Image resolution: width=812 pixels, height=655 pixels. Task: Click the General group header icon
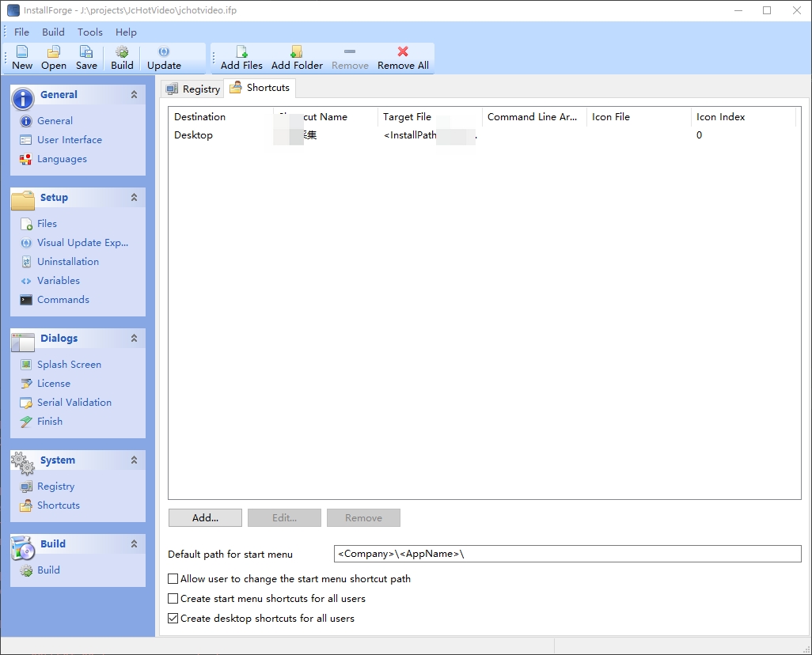[23, 98]
